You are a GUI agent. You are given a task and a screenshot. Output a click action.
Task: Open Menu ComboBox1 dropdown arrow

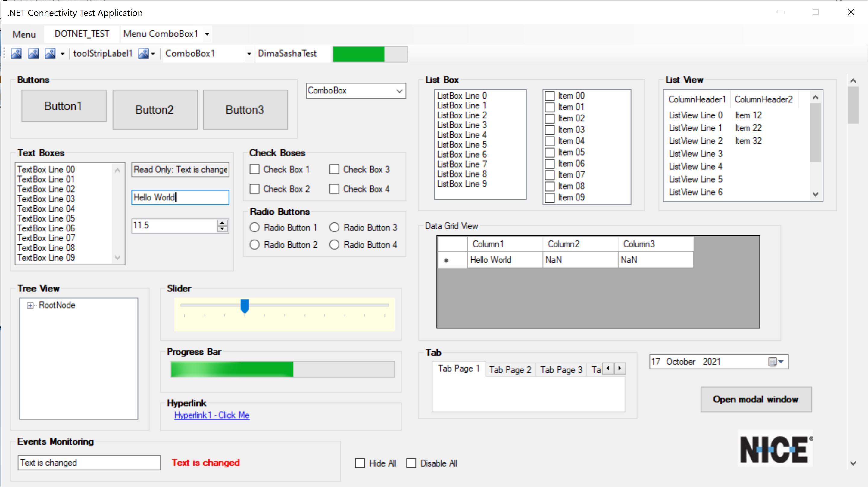click(207, 34)
